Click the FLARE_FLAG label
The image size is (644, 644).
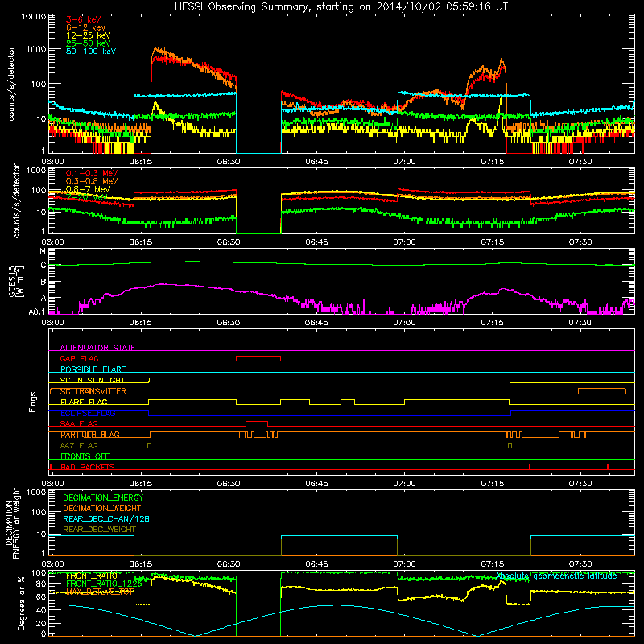84,402
